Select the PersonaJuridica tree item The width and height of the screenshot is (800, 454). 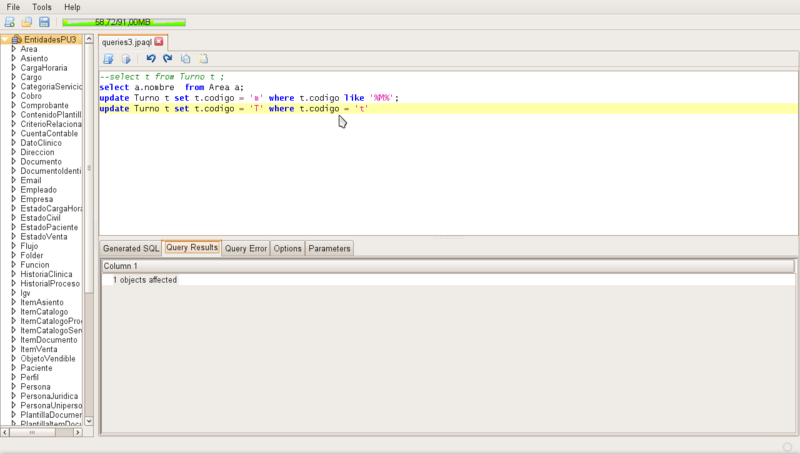(49, 396)
